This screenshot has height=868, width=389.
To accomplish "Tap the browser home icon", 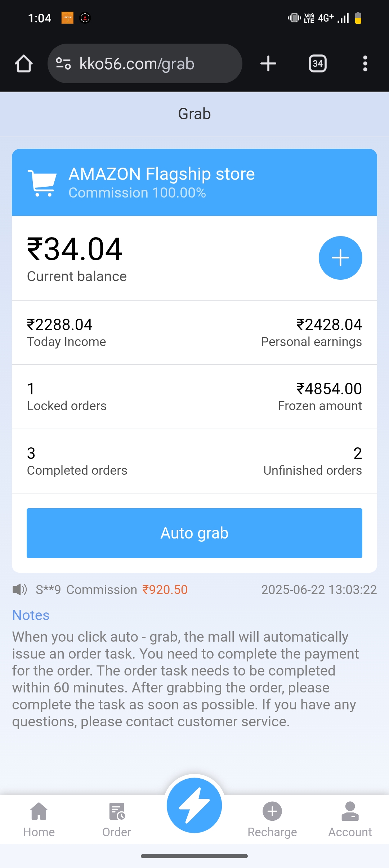I will click(24, 64).
